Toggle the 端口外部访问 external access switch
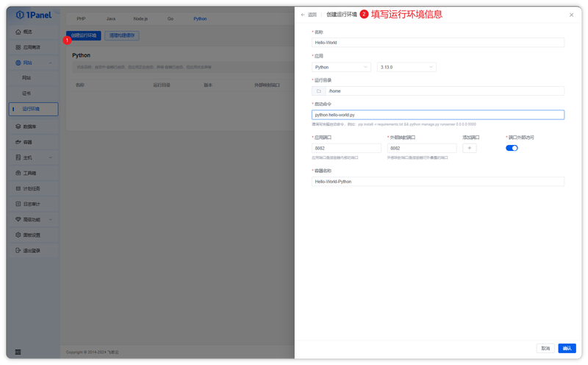The height and width of the screenshot is (365, 588). pyautogui.click(x=512, y=148)
